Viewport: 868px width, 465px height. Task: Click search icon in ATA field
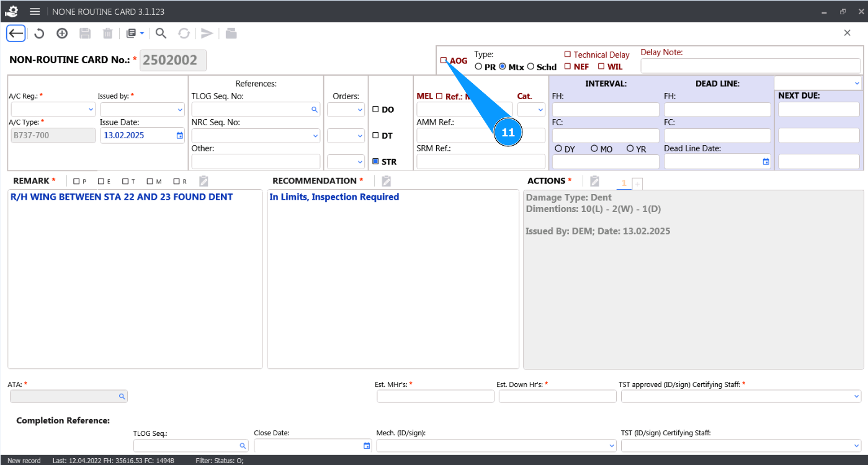122,396
